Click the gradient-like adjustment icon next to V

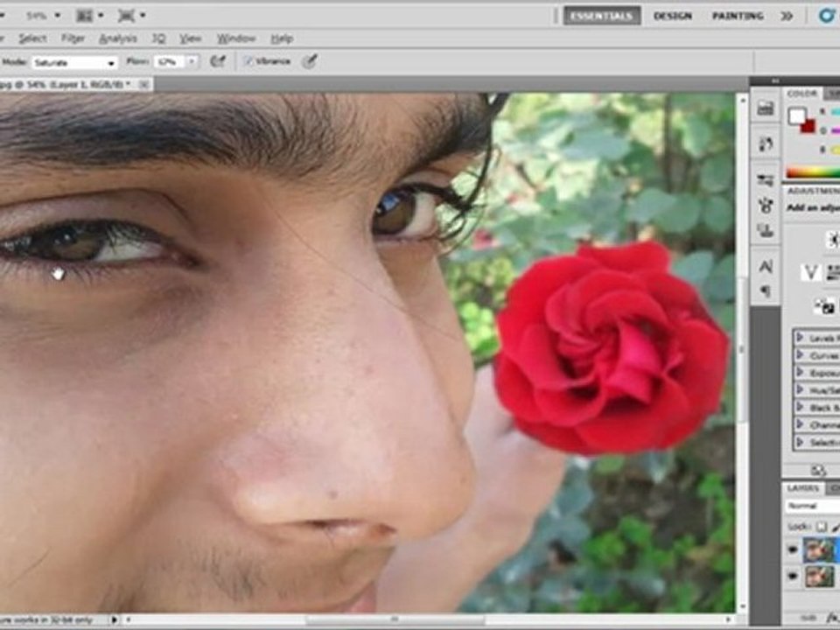(832, 273)
